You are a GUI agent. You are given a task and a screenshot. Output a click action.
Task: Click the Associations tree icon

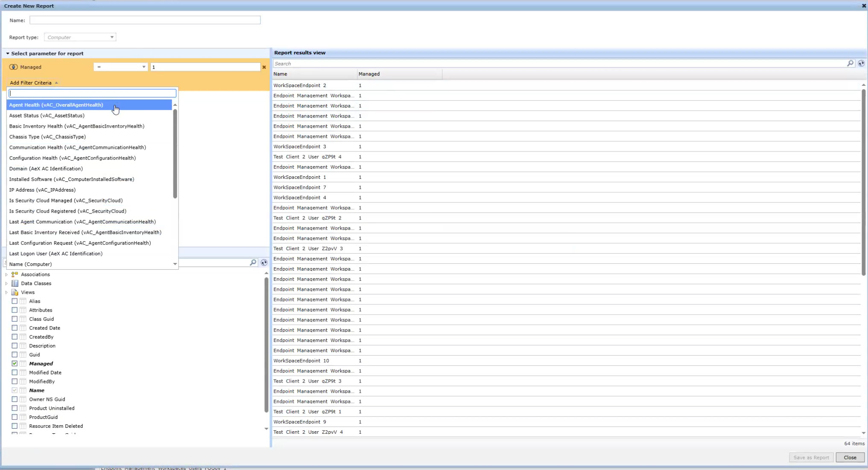(x=15, y=274)
